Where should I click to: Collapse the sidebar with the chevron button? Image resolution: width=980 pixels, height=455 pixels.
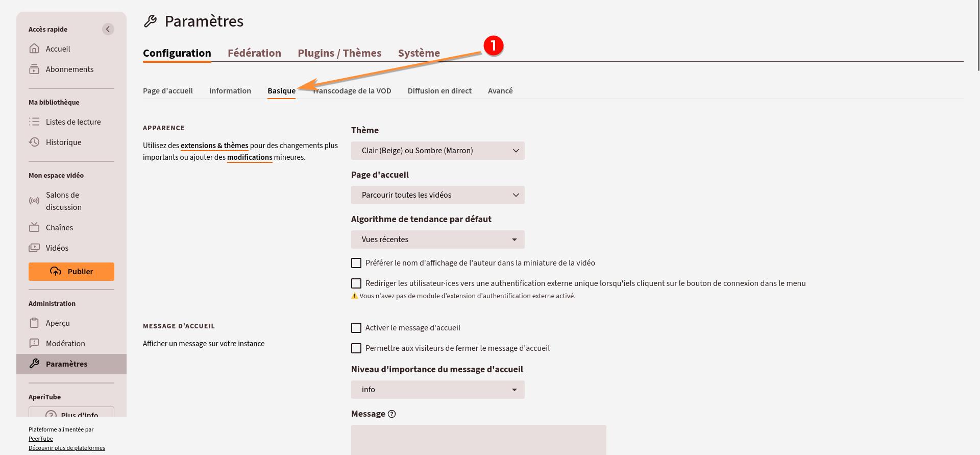(108, 29)
